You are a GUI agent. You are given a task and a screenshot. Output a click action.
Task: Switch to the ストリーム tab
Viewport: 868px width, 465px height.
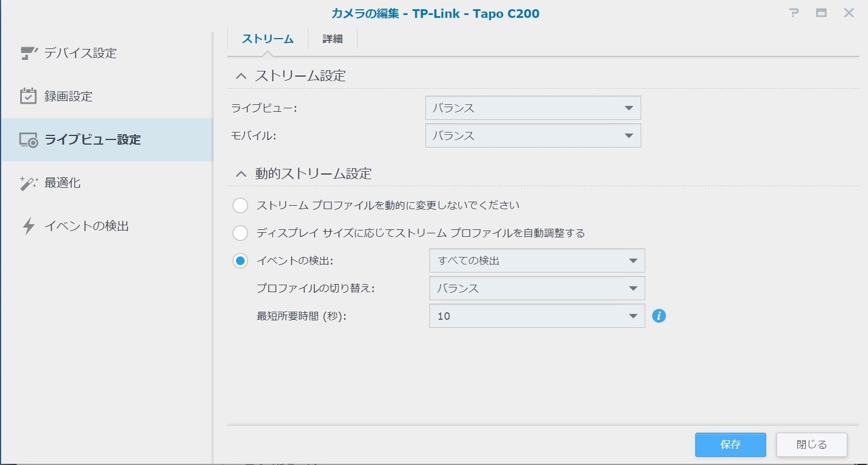(268, 39)
